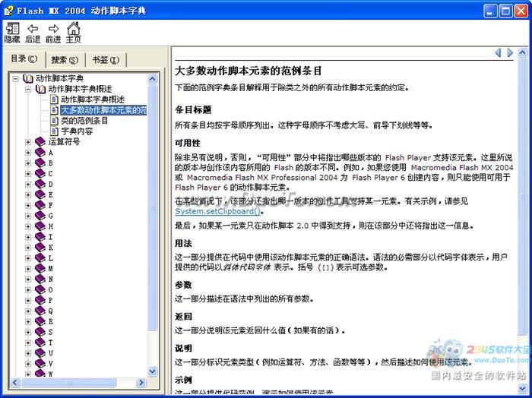Go back with the 后退 arrow
Viewport: 532px width, 398px height.
pos(33,33)
